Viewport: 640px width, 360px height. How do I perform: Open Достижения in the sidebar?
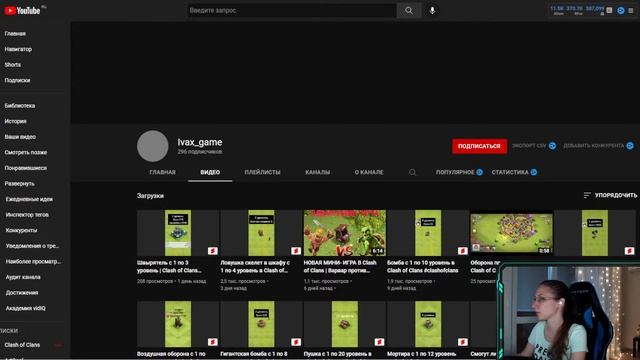coord(22,293)
